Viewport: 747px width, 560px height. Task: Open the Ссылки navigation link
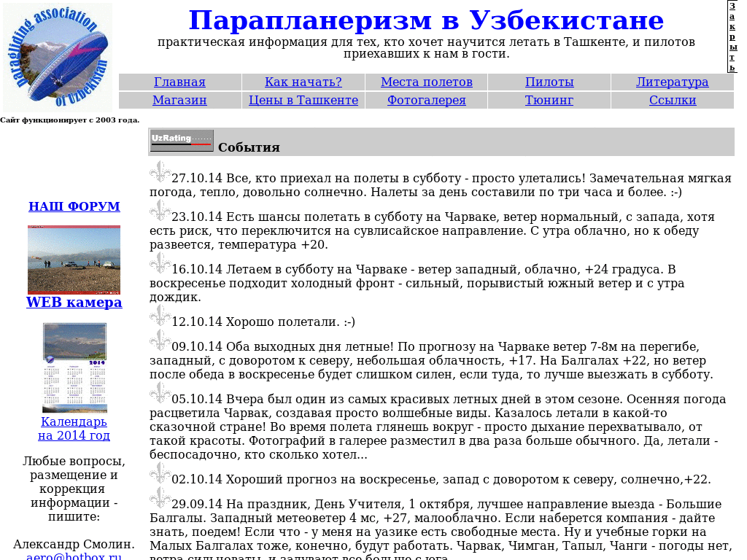[673, 100]
